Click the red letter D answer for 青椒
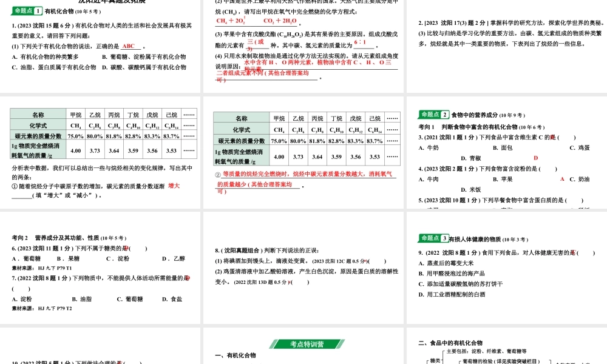 click(535, 158)
